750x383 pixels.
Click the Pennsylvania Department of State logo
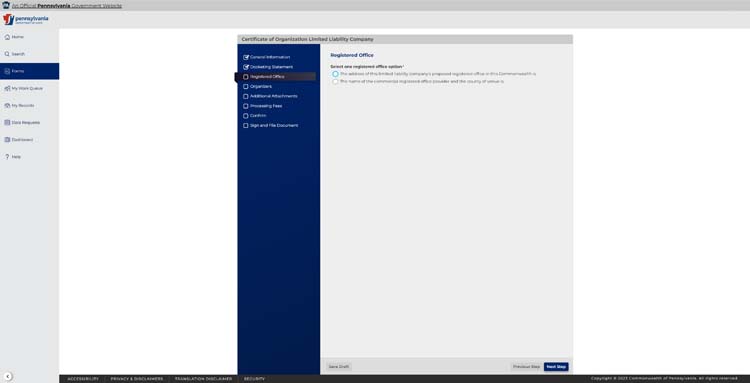[x=25, y=20]
